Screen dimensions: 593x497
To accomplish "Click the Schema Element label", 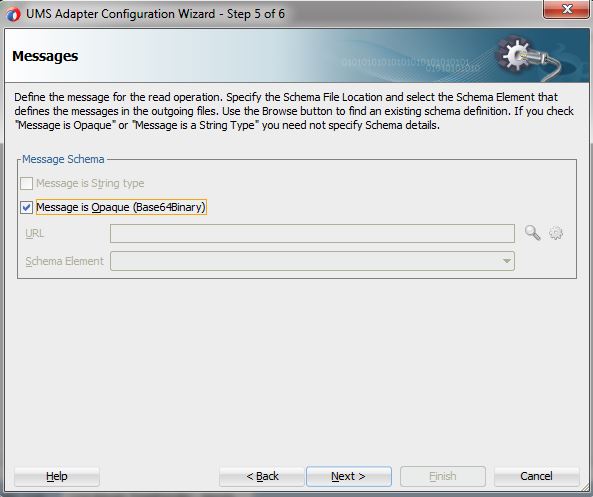I will click(x=64, y=261).
